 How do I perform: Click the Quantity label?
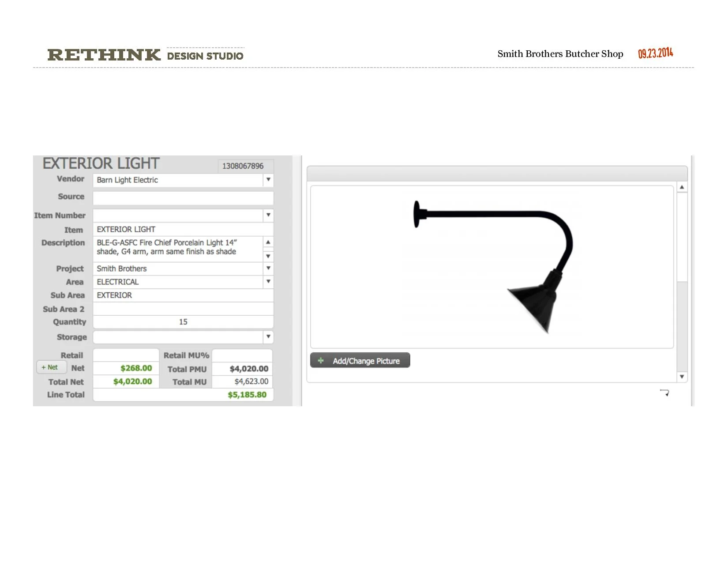[x=69, y=322]
